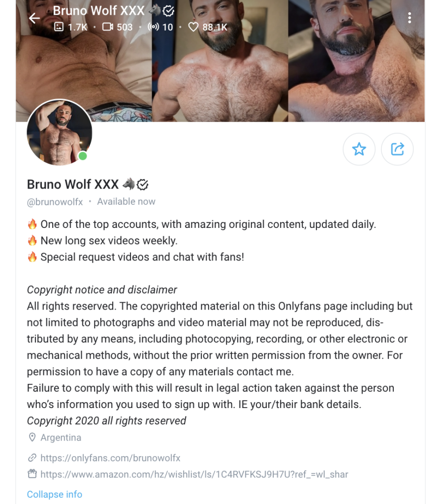Click the location pin icon beside Argentina
Image resolution: width=441 pixels, height=504 pixels.
pos(32,438)
